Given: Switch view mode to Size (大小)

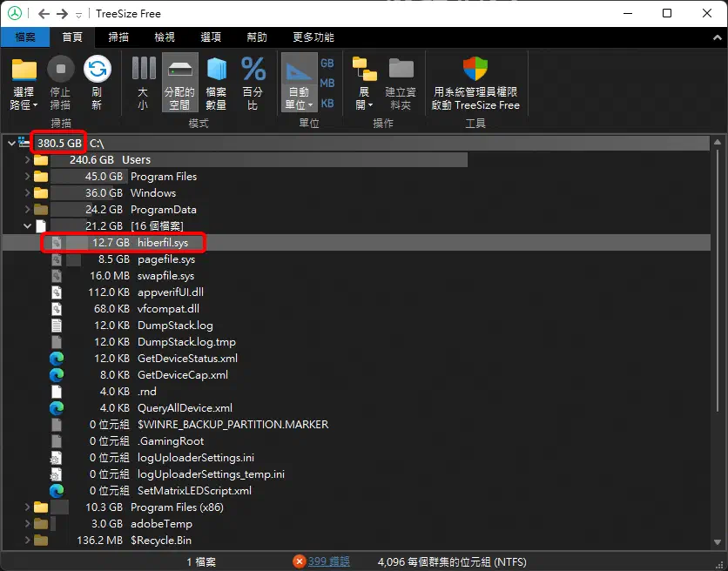Looking at the screenshot, I should tap(142, 83).
